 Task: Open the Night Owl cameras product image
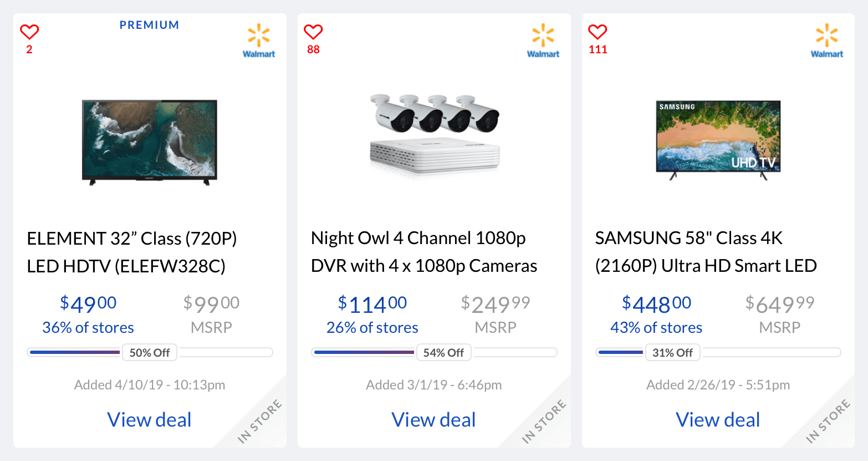(435, 135)
